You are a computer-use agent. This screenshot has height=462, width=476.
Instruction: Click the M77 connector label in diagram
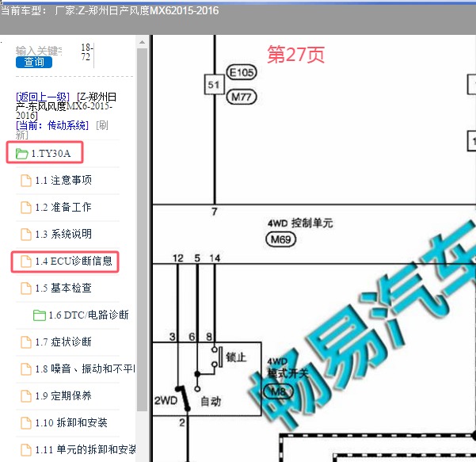coord(242,97)
